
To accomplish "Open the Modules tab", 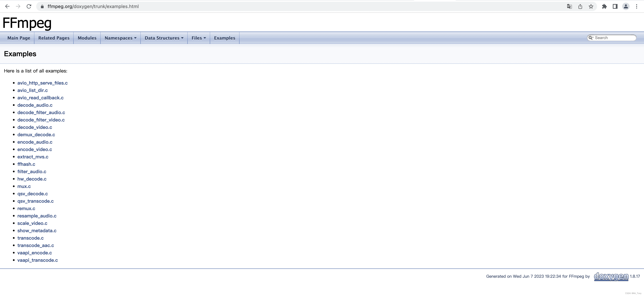I will tap(87, 38).
